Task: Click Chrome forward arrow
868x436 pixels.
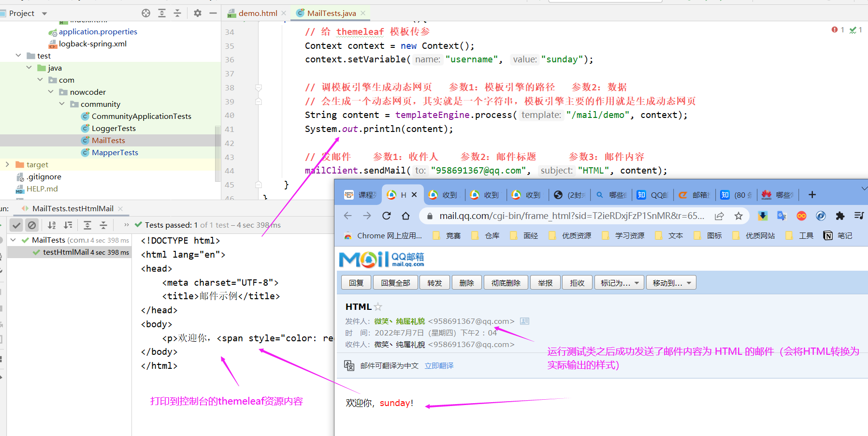Action: [x=367, y=216]
